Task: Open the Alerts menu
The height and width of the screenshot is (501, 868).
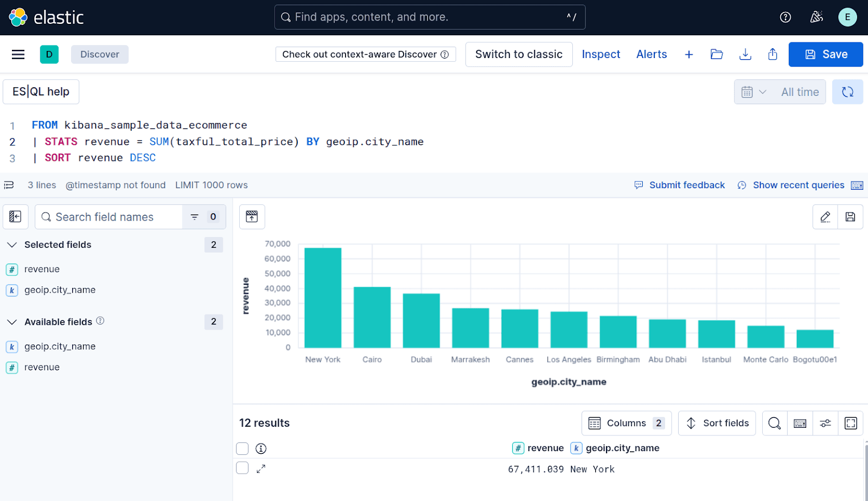Action: pyautogui.click(x=652, y=54)
